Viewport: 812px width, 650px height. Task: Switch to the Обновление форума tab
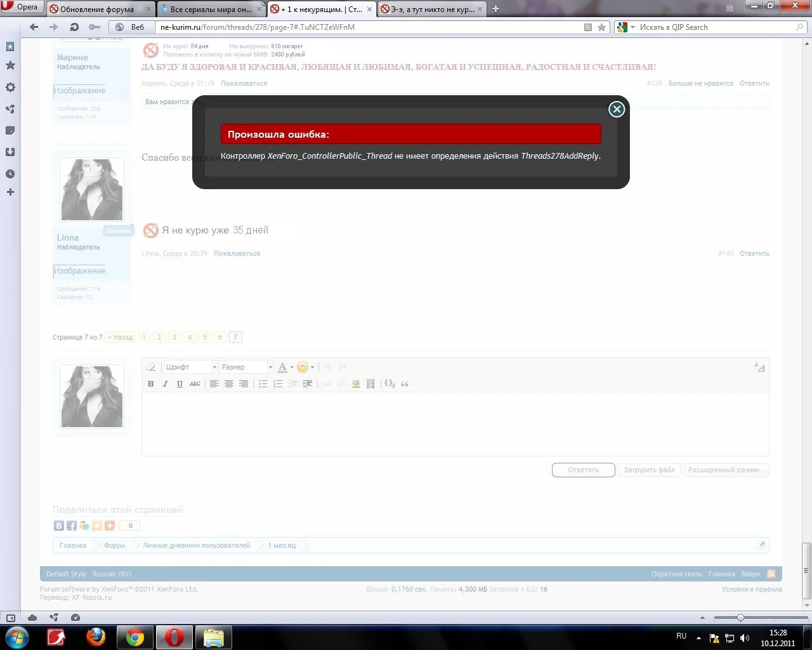pos(101,9)
